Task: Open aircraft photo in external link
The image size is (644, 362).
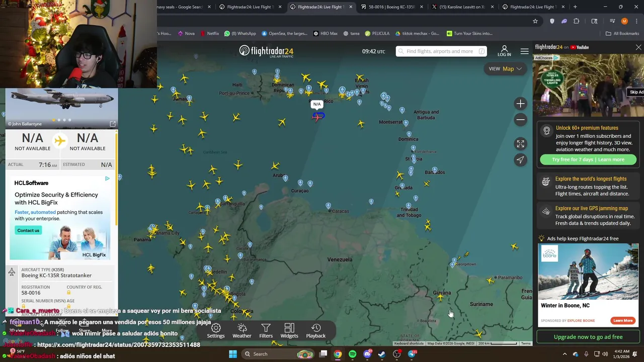Action: point(113,124)
